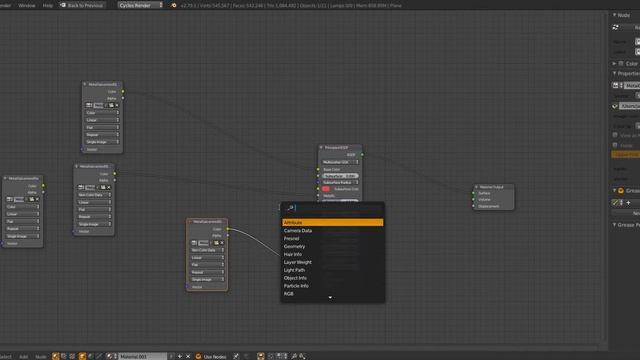Image resolution: width=640 pixels, height=360 pixels.
Task: Select the texture nodes tree type icon
Action: click(72, 356)
